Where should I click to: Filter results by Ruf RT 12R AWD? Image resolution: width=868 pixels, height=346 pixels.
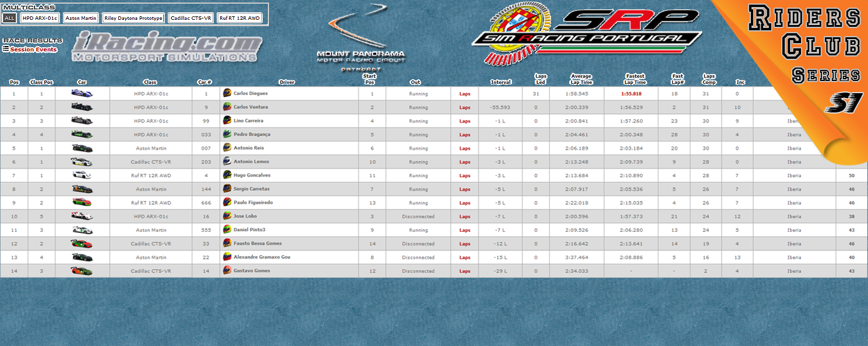tap(239, 18)
